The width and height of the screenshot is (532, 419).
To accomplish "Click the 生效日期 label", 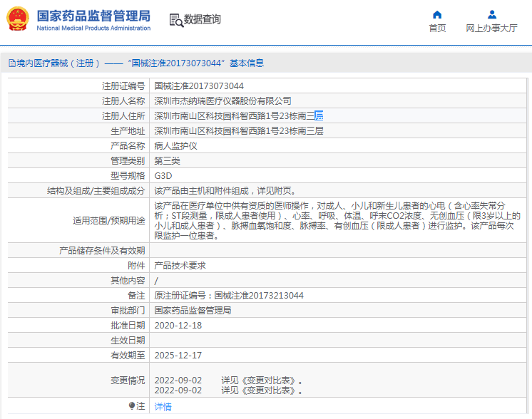I will 128,341.
